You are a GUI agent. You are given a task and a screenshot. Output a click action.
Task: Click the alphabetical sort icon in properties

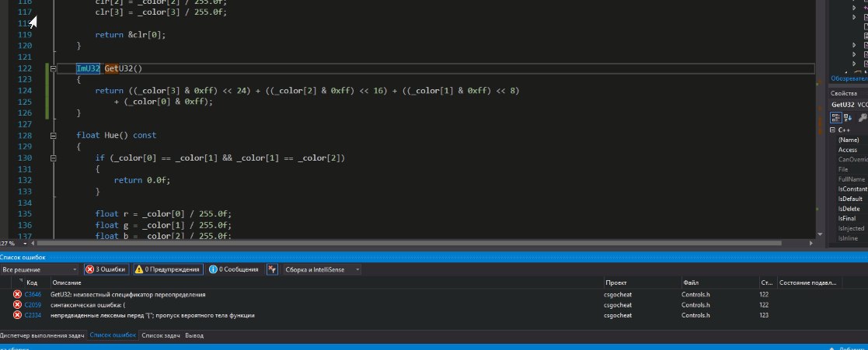coord(847,117)
